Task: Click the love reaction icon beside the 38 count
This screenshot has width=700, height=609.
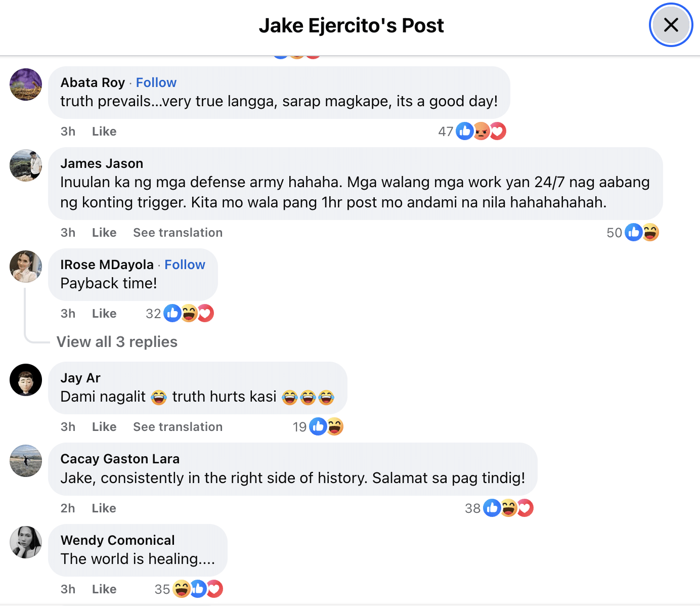Action: [525, 508]
